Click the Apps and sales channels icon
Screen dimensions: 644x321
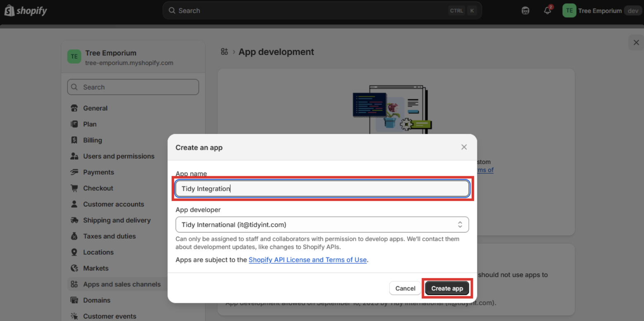74,284
